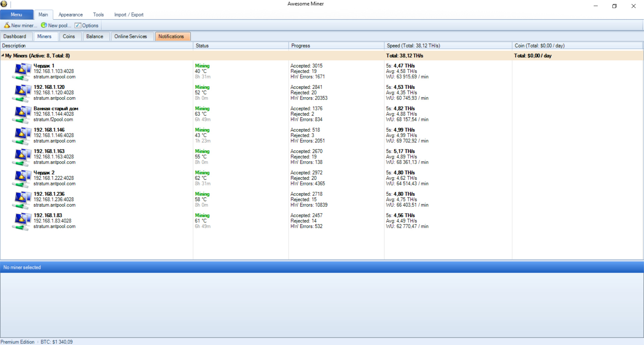Collapse the My Miners group
644x345 pixels.
coord(3,56)
